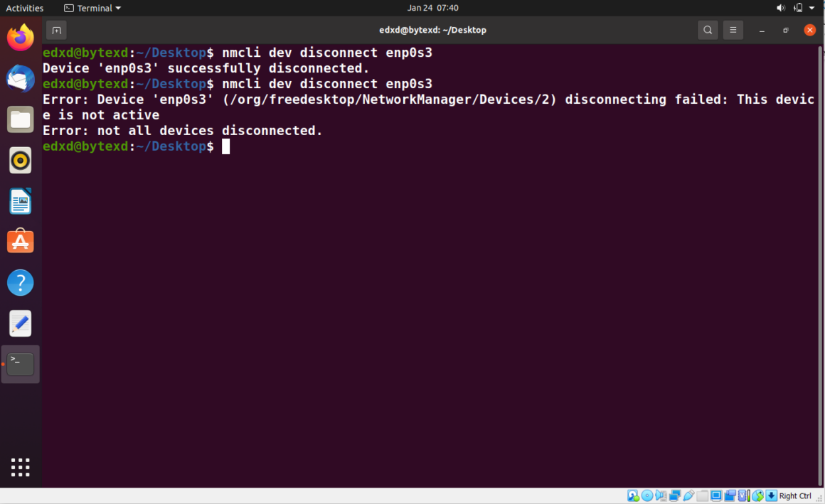Toggle audio via the VirtualBox audio status icon
Image resolution: width=825 pixels, height=504 pixels.
[659, 495]
